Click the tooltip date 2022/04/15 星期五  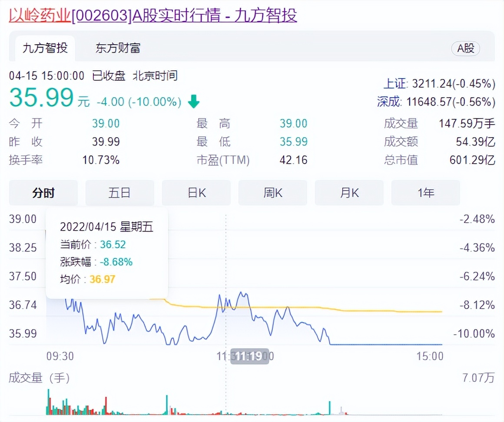coord(106,227)
